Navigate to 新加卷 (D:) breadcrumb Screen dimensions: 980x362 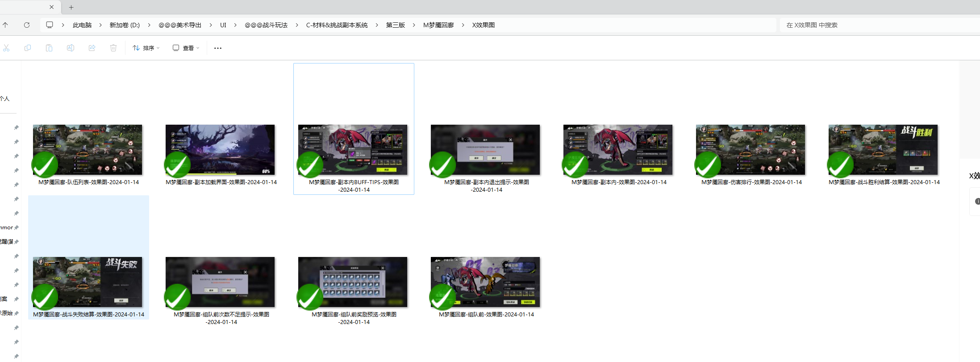(x=125, y=25)
